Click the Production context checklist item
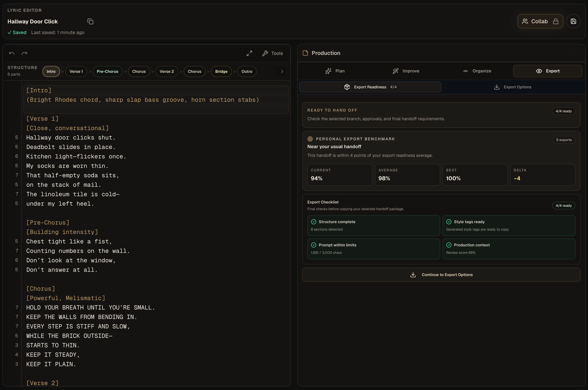 click(x=509, y=249)
